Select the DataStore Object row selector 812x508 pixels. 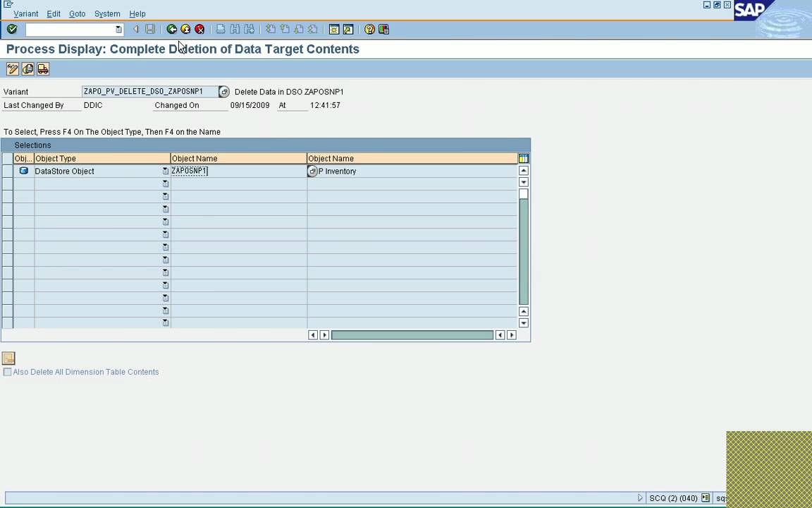(7, 171)
